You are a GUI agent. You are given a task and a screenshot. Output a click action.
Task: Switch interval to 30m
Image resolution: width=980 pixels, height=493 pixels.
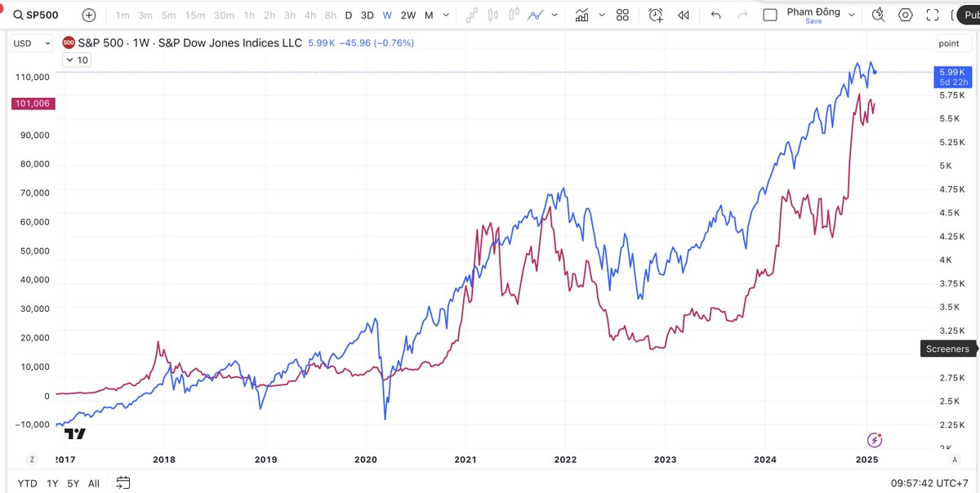tap(224, 15)
